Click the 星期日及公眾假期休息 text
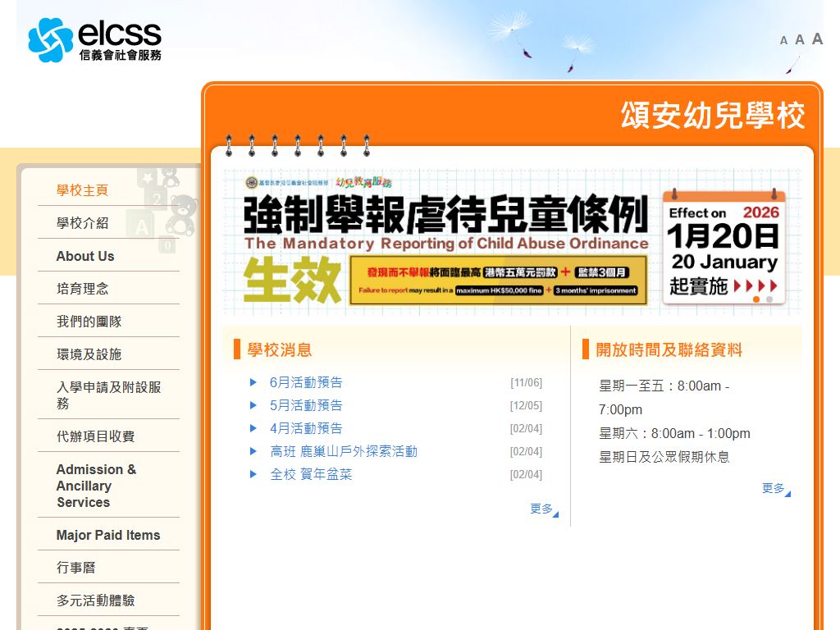This screenshot has height=630, width=840. click(x=664, y=457)
